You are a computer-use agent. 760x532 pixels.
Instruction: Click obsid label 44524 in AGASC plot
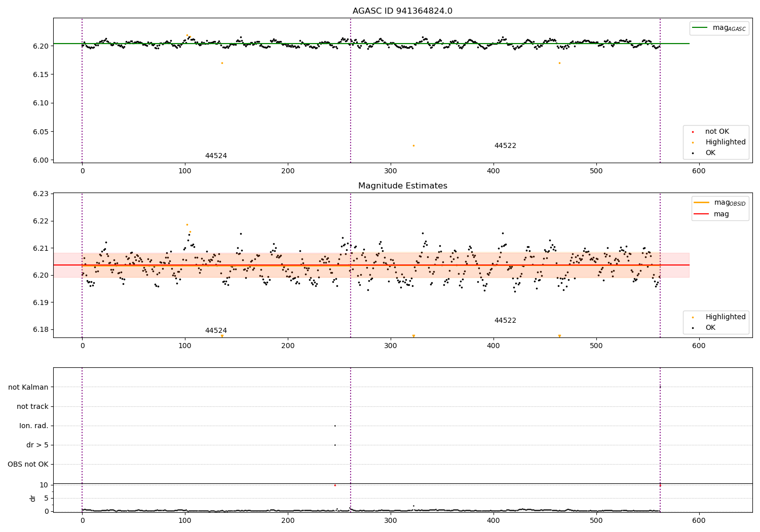[x=216, y=156]
